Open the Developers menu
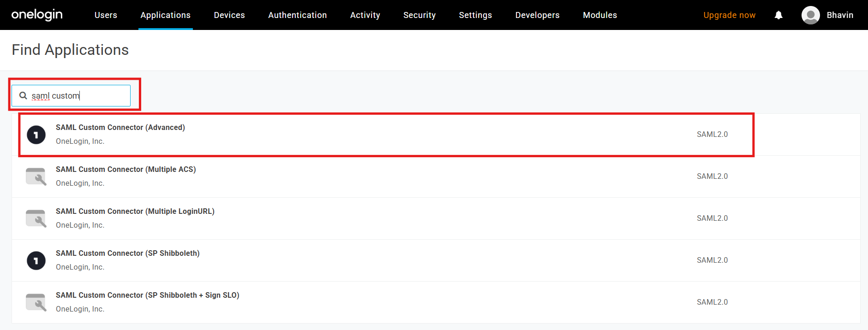 537,15
